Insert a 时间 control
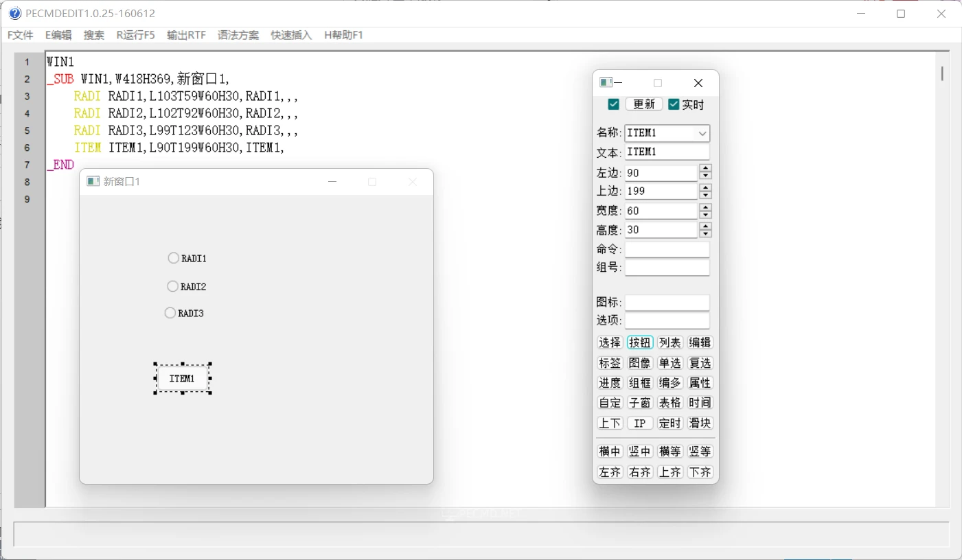Image resolution: width=962 pixels, height=560 pixels. (x=700, y=403)
